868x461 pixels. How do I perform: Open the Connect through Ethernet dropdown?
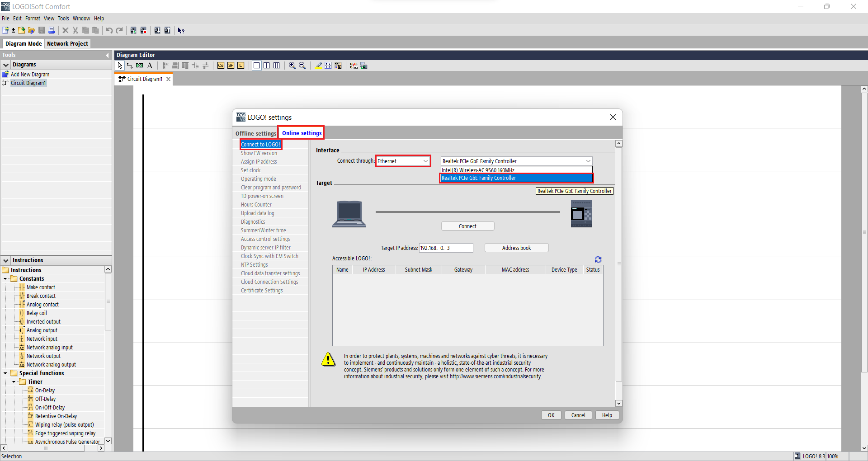tap(403, 161)
